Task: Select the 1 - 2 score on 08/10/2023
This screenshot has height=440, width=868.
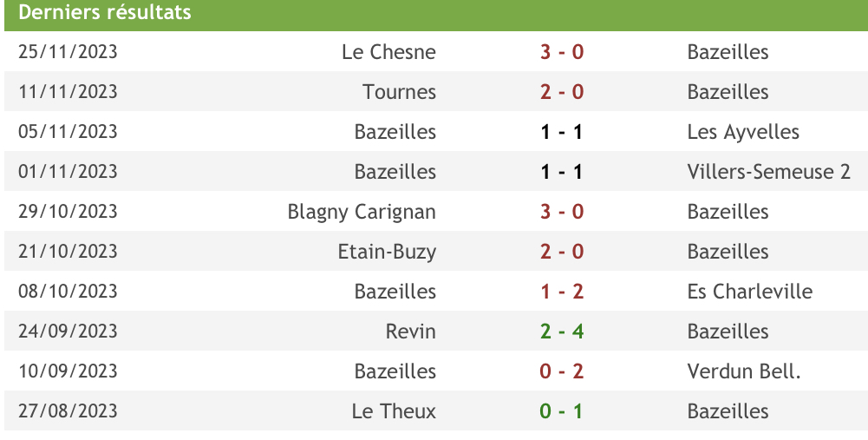Action: 562,292
